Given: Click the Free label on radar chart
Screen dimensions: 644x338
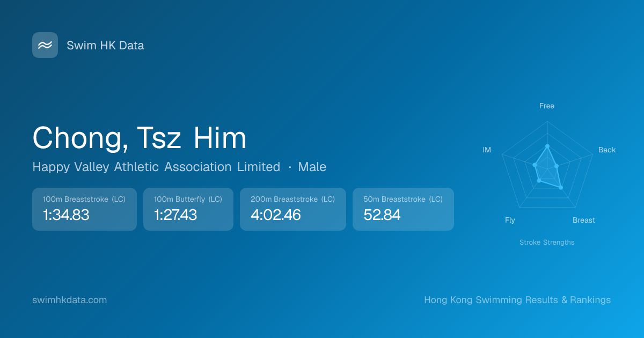Looking at the screenshot, I should point(547,106).
